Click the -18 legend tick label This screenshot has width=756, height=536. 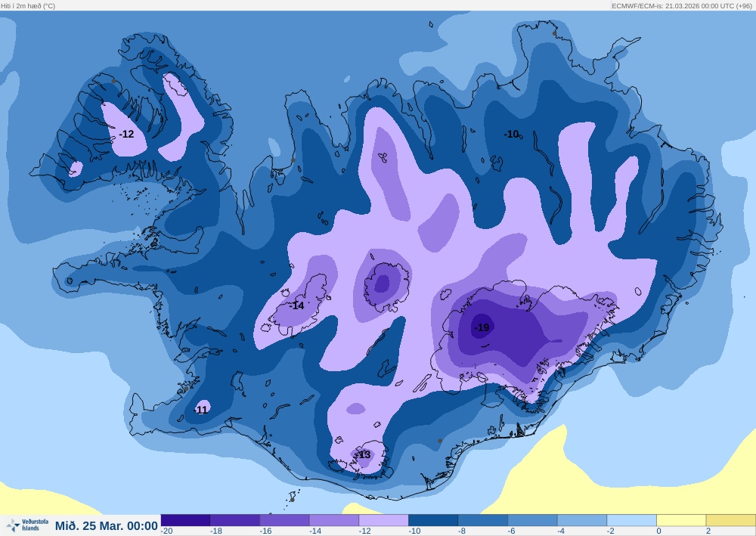point(216,531)
